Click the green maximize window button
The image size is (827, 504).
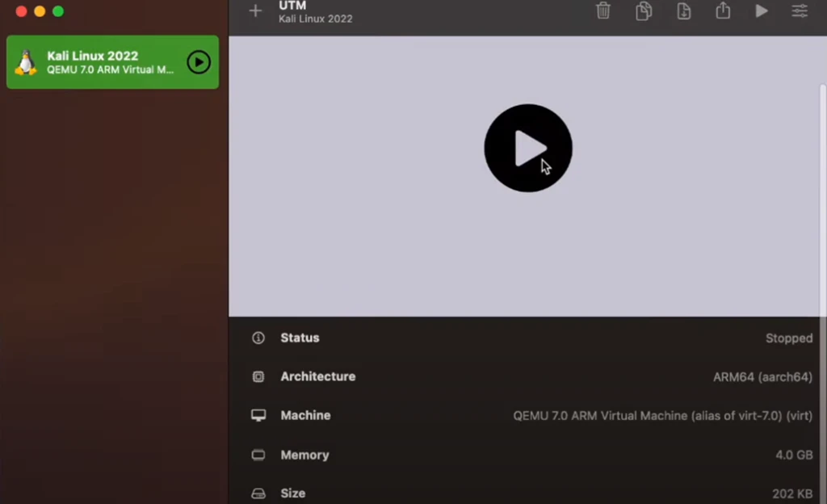58,11
